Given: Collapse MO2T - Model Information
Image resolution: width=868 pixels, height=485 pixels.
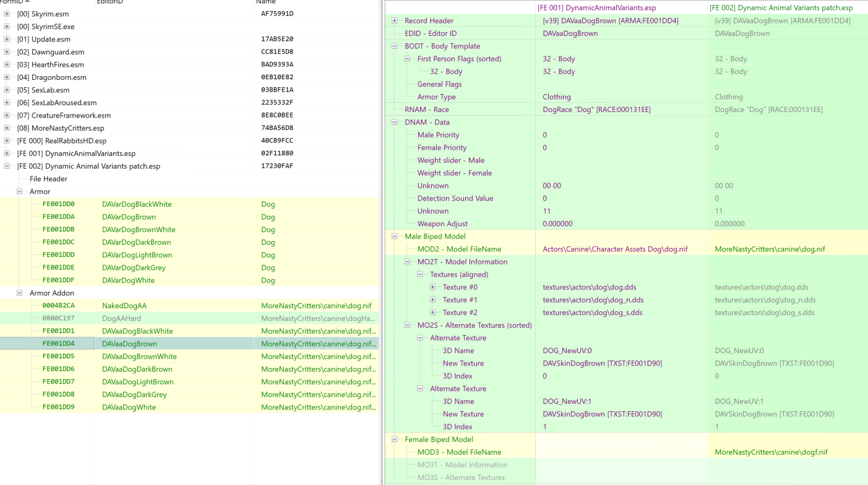Looking at the screenshot, I should click(408, 262).
